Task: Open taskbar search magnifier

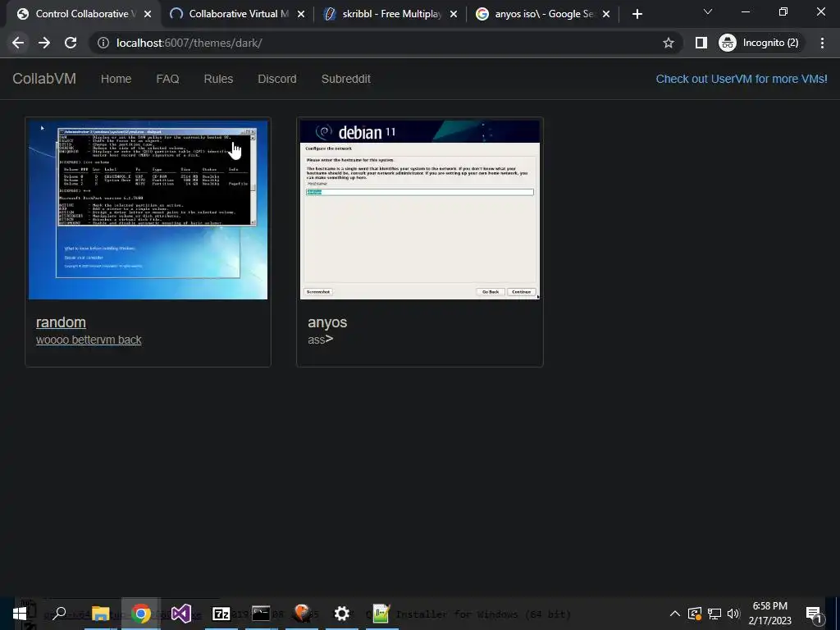Action: (x=59, y=614)
